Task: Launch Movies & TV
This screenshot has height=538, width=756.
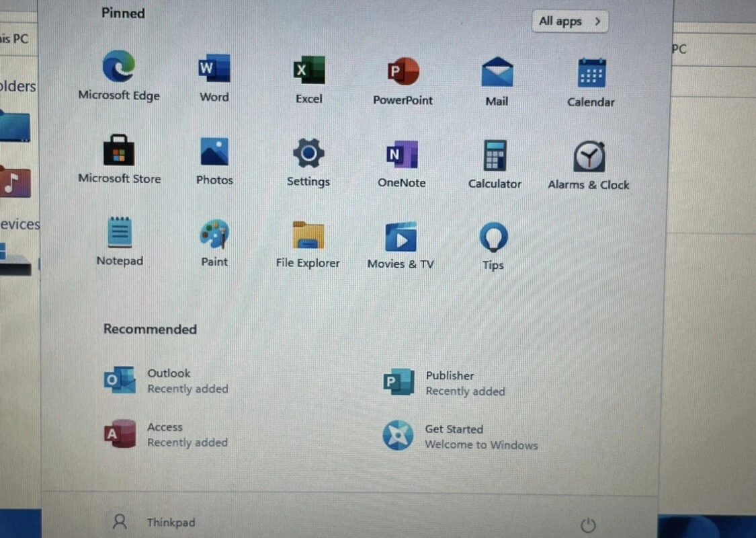Action: point(401,245)
